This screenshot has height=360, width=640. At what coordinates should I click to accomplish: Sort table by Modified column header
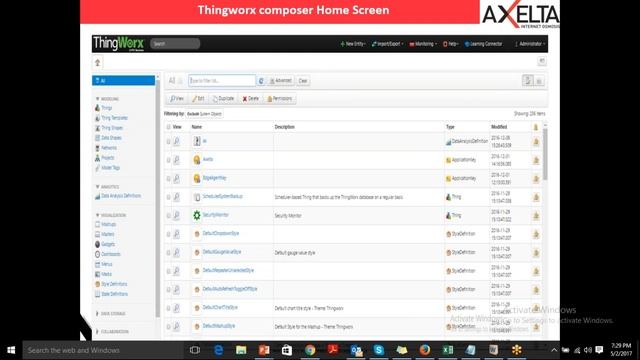[499, 127]
